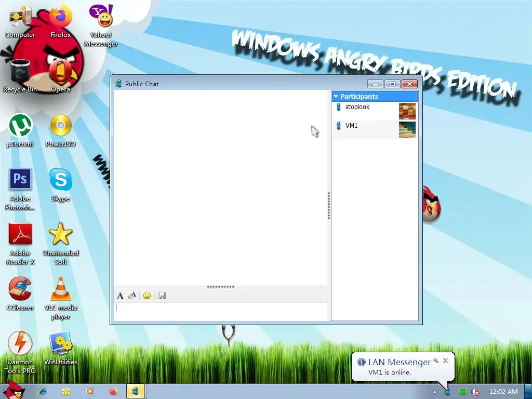
Task: Select the Computer desktop icon
Action: [20, 22]
